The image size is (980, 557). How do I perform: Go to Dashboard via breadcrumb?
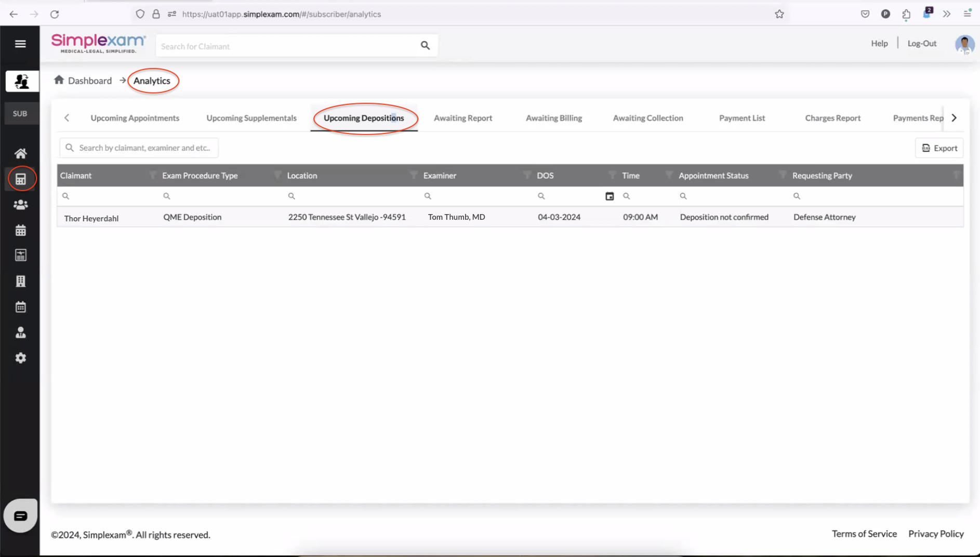point(90,81)
